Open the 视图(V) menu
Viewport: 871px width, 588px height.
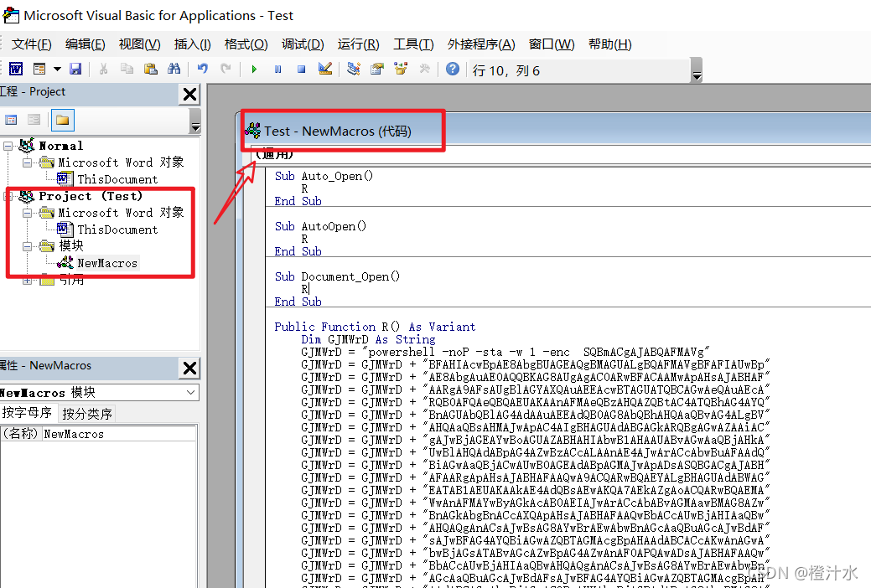(x=139, y=44)
